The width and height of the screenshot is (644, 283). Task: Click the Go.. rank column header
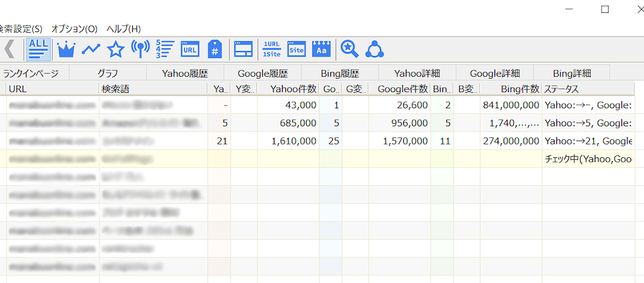click(330, 89)
